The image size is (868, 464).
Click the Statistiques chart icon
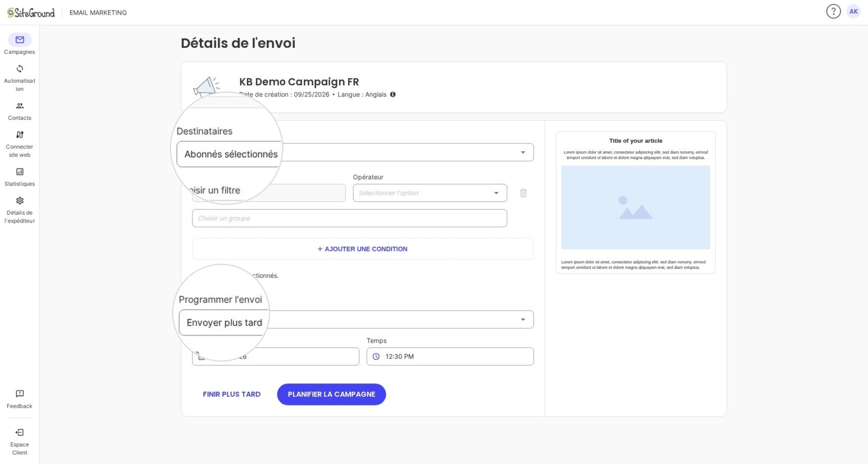point(20,172)
